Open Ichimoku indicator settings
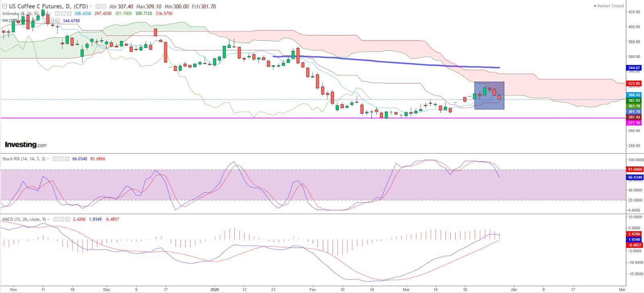 click(x=63, y=13)
